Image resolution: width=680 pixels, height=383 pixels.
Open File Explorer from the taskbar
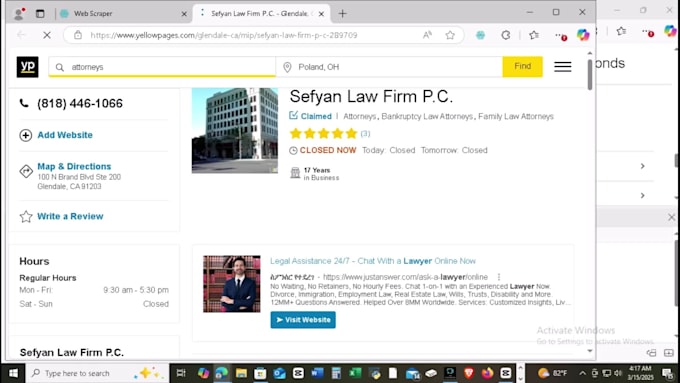(241, 373)
